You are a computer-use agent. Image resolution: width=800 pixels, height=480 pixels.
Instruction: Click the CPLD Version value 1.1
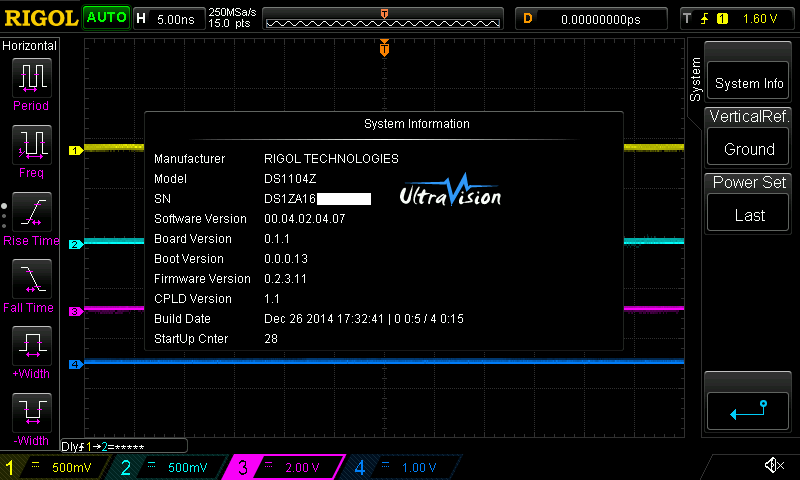click(x=271, y=298)
